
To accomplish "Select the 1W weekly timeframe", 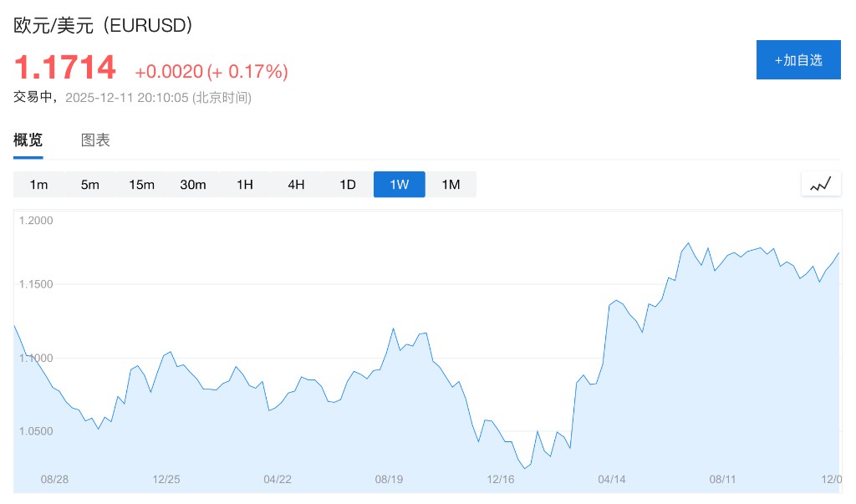I will pos(400,185).
